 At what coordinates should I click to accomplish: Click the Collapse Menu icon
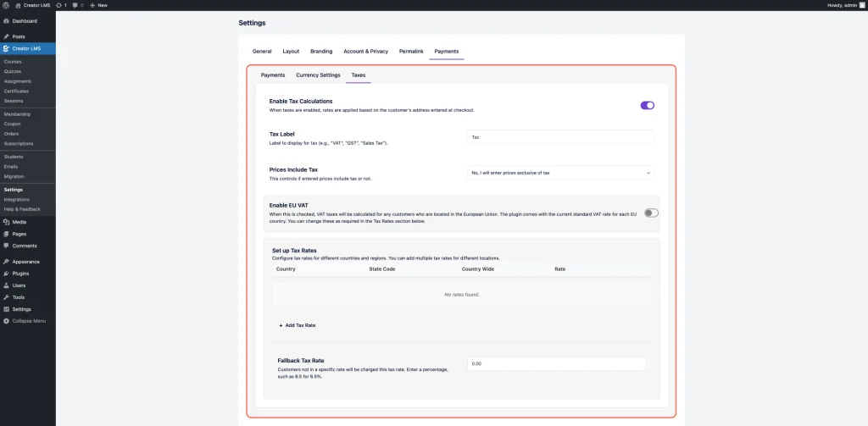click(7, 321)
